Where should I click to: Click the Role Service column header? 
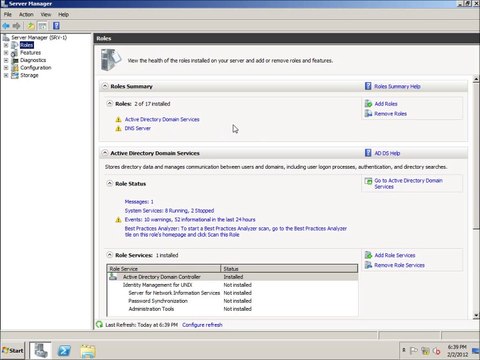[x=164, y=269]
